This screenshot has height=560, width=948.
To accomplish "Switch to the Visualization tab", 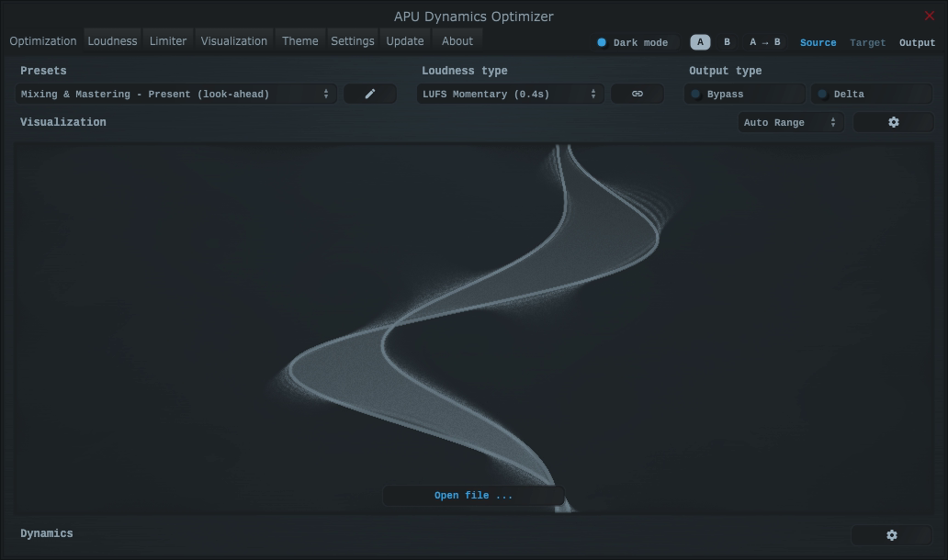I will click(x=234, y=41).
